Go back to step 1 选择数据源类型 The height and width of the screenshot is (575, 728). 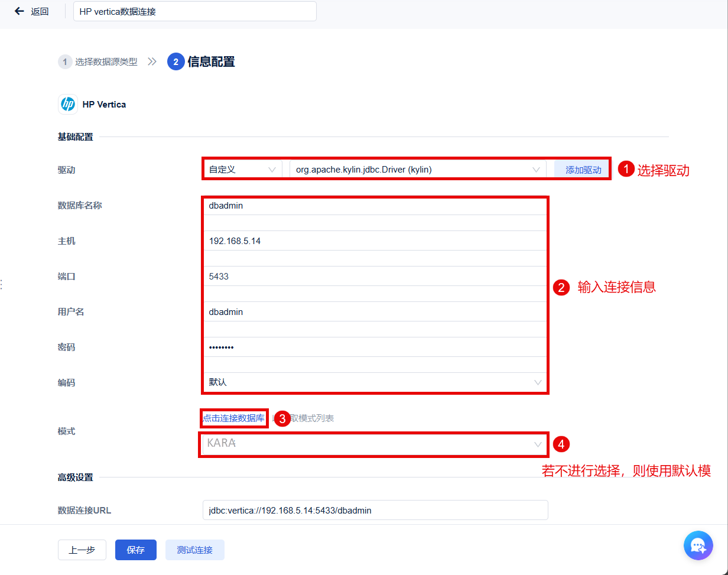(x=98, y=61)
